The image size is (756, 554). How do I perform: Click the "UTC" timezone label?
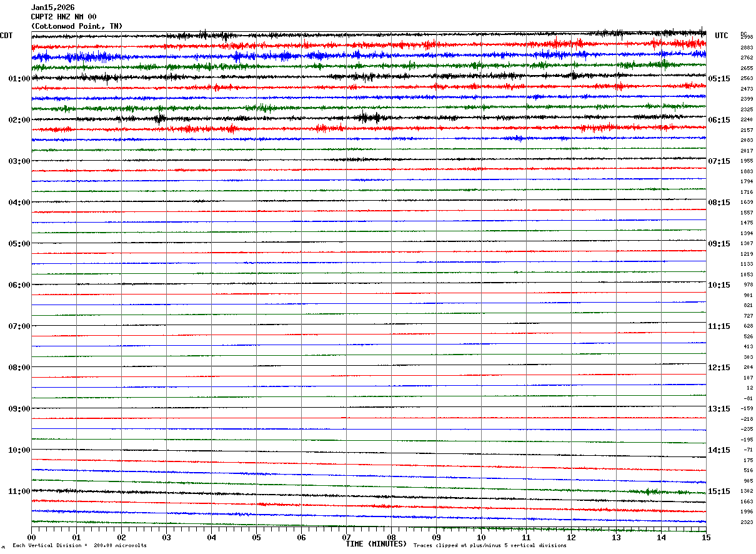tap(722, 36)
